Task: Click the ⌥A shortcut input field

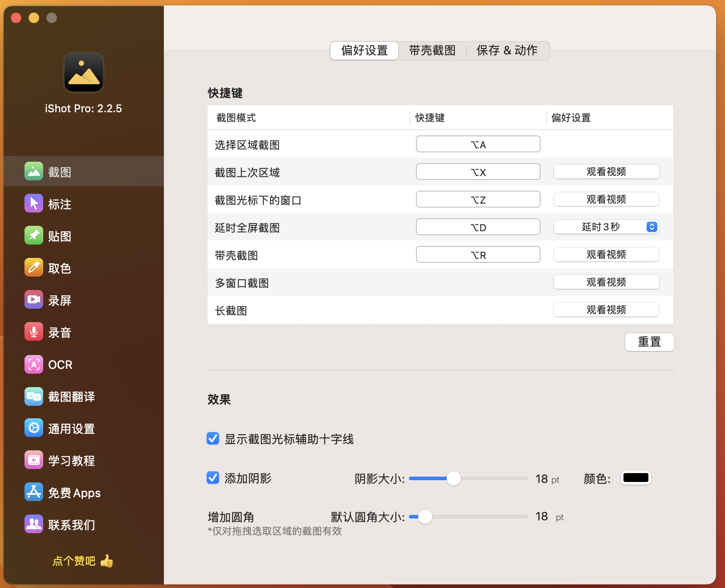Action: point(478,144)
